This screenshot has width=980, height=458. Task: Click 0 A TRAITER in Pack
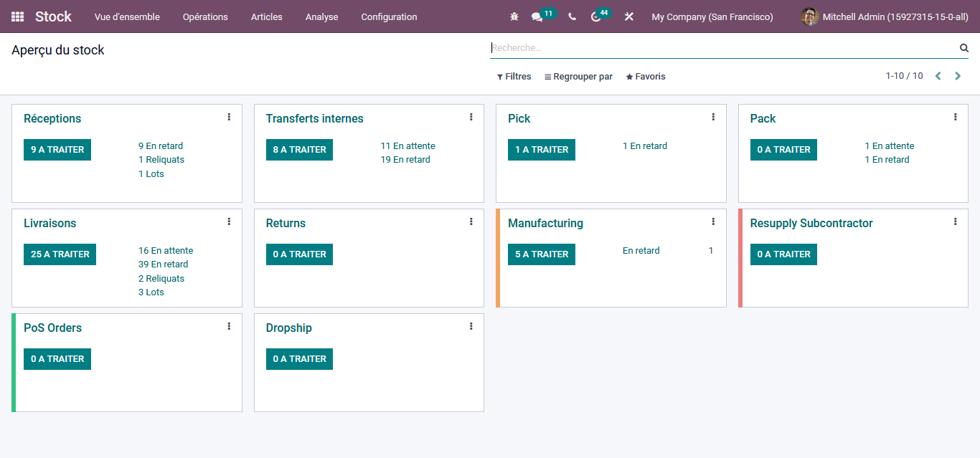click(x=783, y=150)
